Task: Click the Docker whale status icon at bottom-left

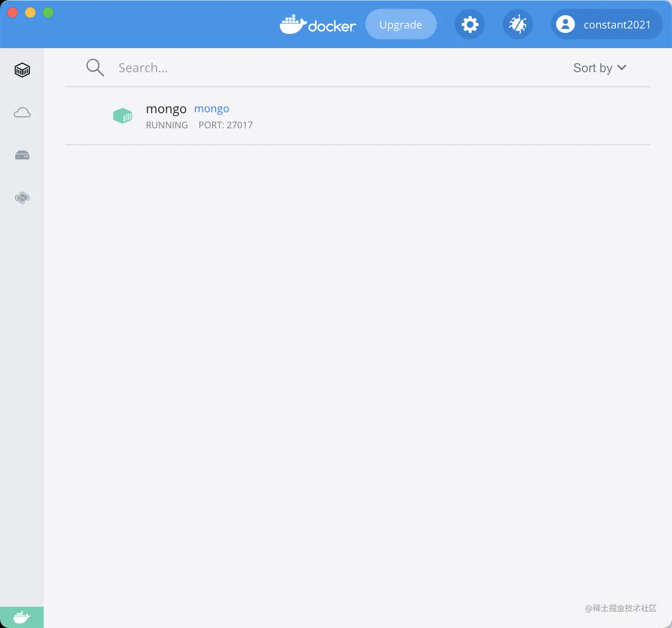Action: pyautogui.click(x=21, y=617)
